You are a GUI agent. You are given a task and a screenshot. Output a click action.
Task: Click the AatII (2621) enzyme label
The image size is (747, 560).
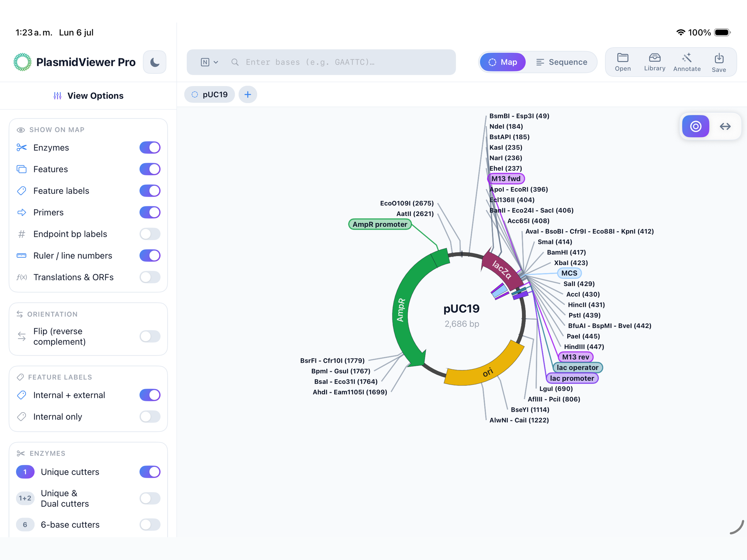point(415,214)
